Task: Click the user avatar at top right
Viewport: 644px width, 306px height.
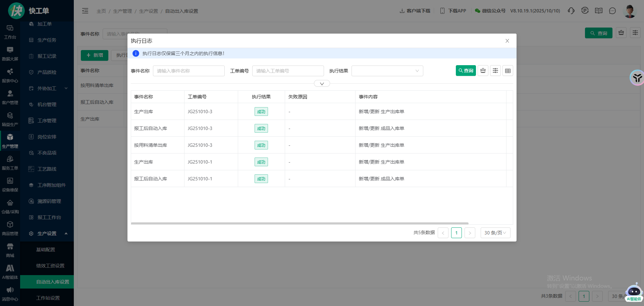Action: pos(630,11)
